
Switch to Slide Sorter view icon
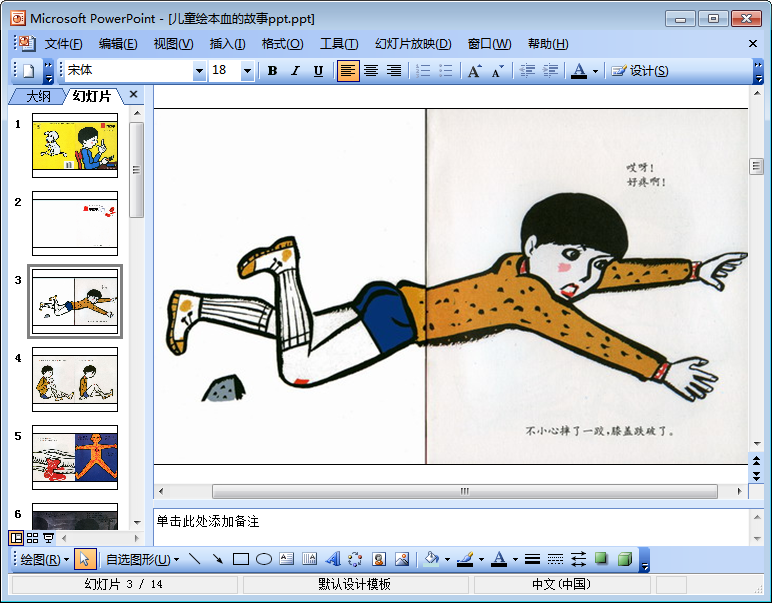[32, 538]
